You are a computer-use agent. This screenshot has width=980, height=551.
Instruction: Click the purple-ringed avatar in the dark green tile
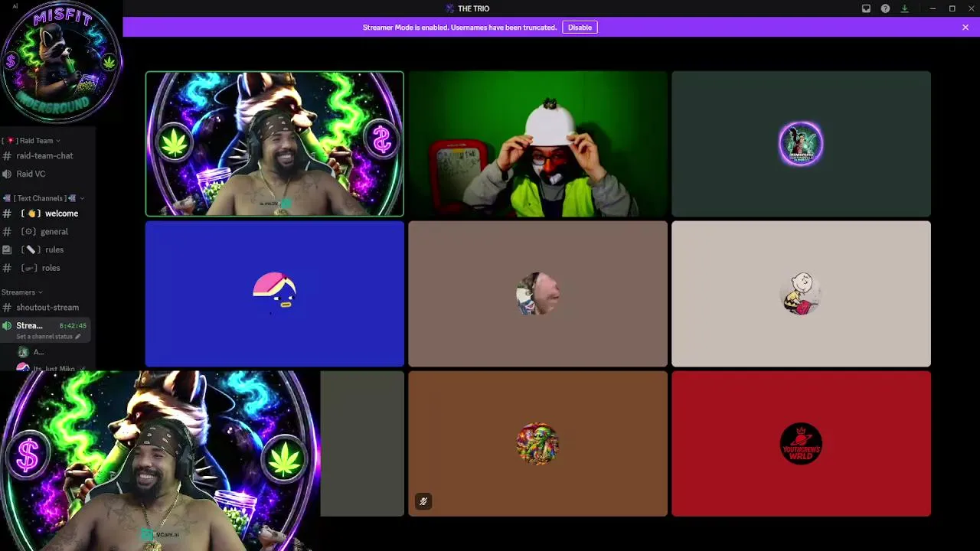coord(801,143)
